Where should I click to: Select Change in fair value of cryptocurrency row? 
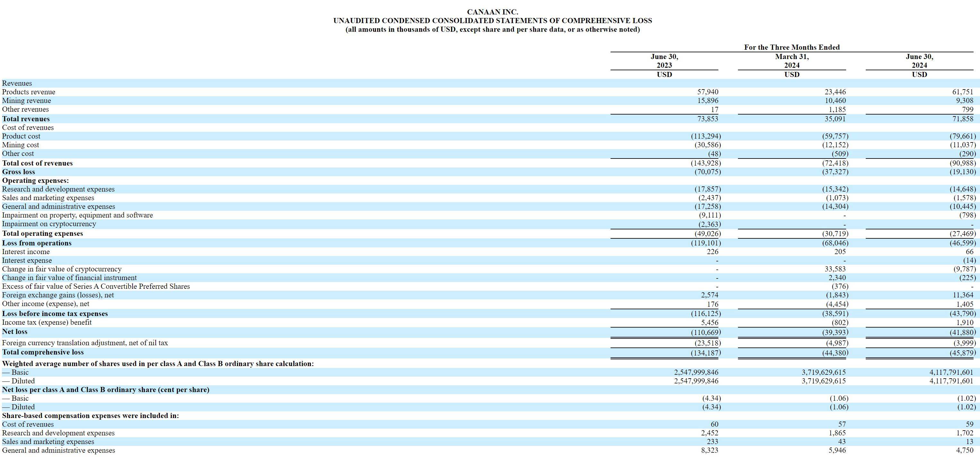[x=62, y=269]
